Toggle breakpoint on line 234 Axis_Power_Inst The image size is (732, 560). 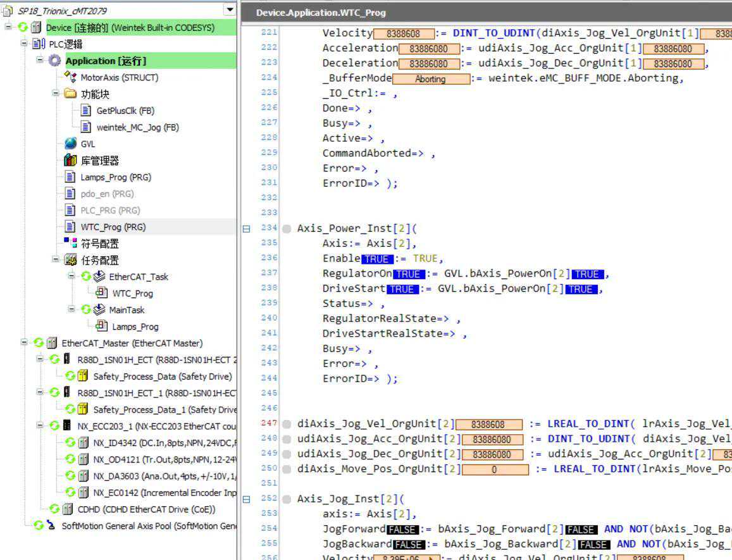point(287,228)
